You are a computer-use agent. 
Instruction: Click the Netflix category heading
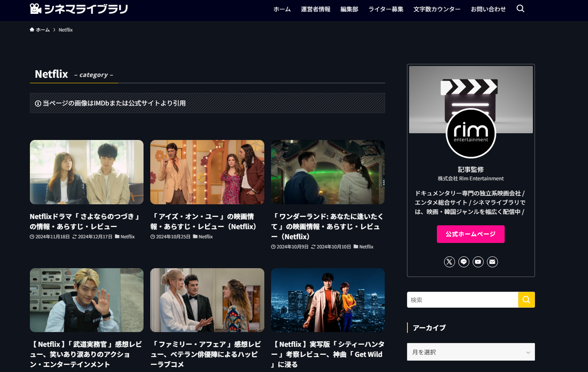tap(51, 74)
